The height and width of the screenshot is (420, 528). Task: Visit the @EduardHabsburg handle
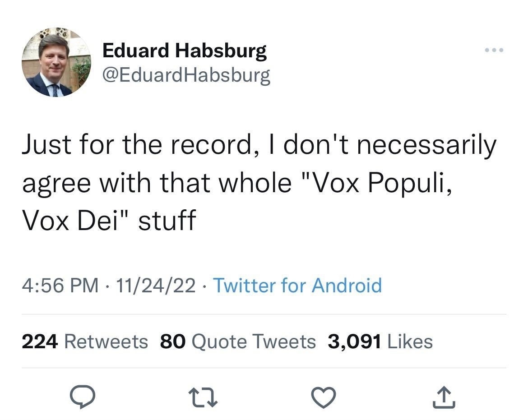click(186, 75)
